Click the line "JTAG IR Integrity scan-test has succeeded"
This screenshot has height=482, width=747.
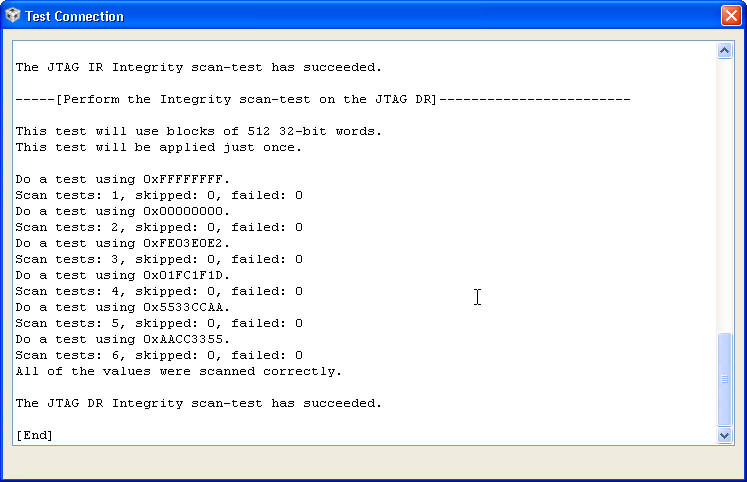[198, 67]
